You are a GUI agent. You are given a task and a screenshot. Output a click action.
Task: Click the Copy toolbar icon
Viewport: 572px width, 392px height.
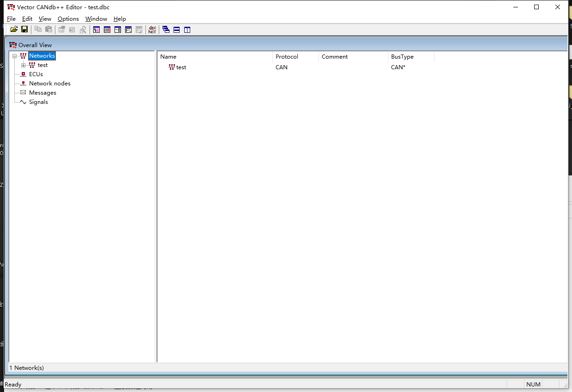point(38,30)
